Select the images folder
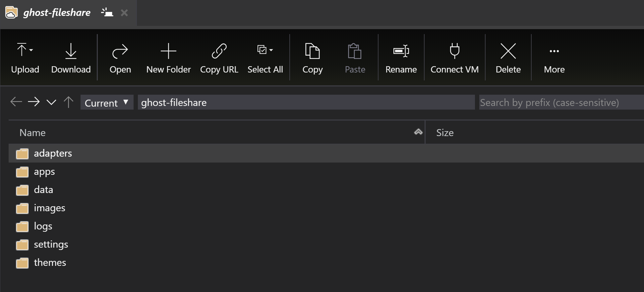The height and width of the screenshot is (292, 644). [x=326, y=208]
